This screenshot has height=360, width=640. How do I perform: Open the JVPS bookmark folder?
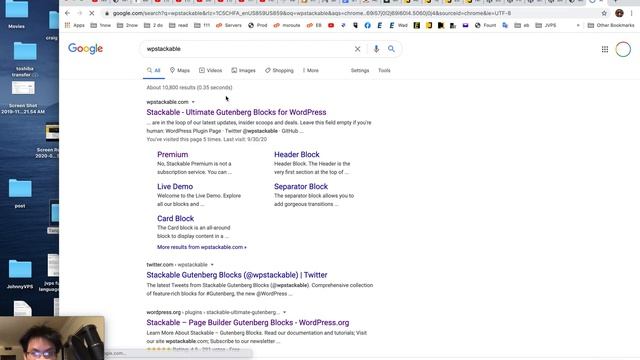pyautogui.click(x=546, y=25)
